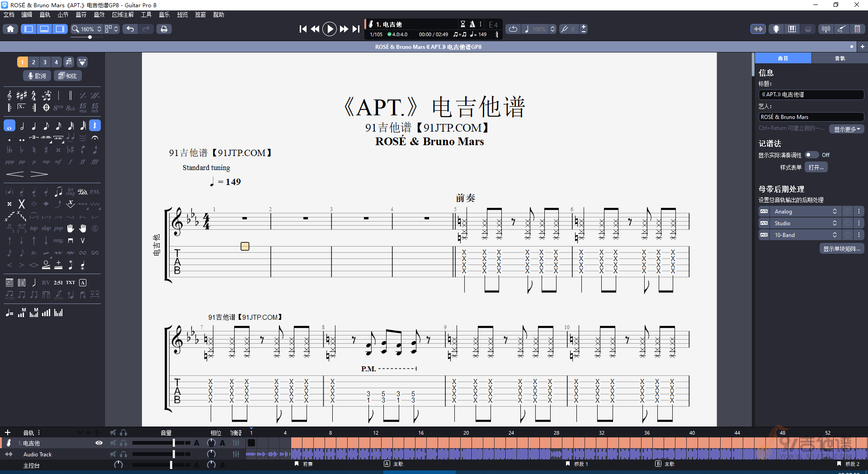Open the 工具 menu

tap(146, 14)
